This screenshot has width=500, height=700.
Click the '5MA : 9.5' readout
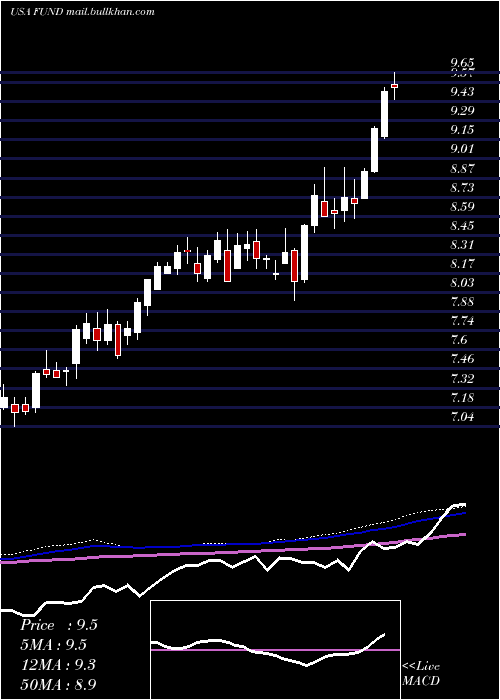53,645
